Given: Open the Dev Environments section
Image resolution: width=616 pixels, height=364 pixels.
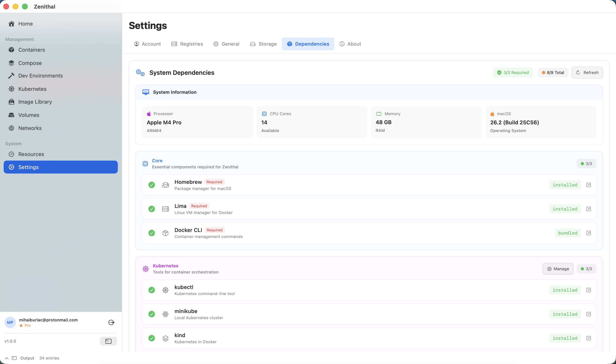Looking at the screenshot, I should pos(40,76).
